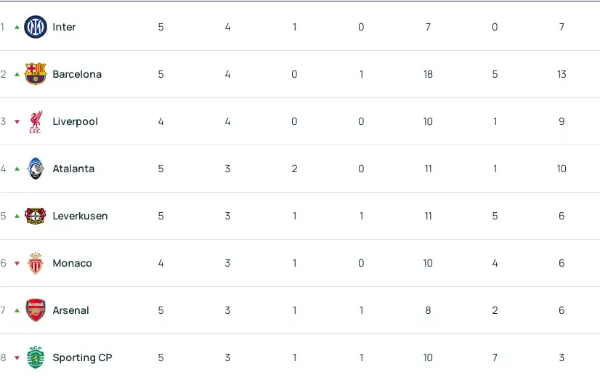600x380 pixels.
Task: Open the Arsenal team name
Action: 71,310
